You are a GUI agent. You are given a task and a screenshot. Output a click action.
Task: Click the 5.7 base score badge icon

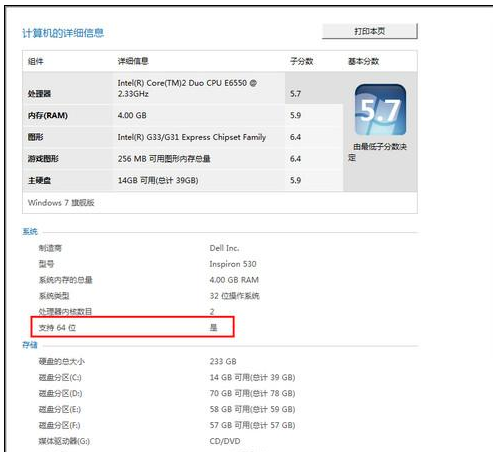click(x=380, y=110)
